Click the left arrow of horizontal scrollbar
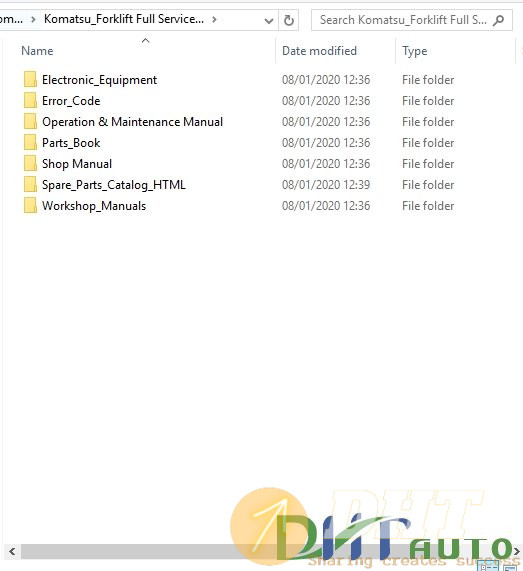The width and height of the screenshot is (523, 571). click(x=12, y=551)
